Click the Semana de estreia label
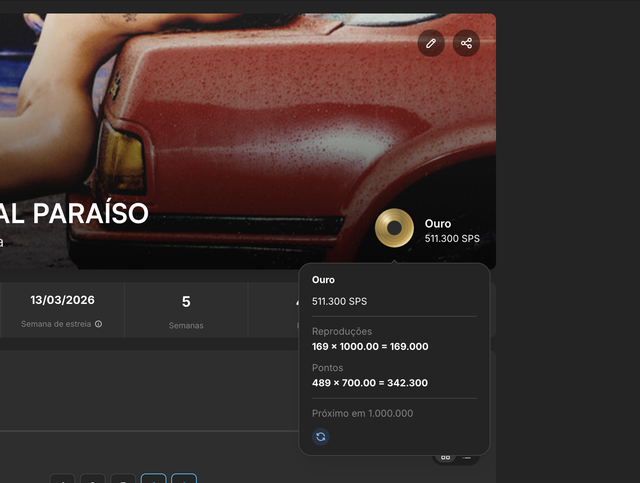 pyautogui.click(x=56, y=324)
